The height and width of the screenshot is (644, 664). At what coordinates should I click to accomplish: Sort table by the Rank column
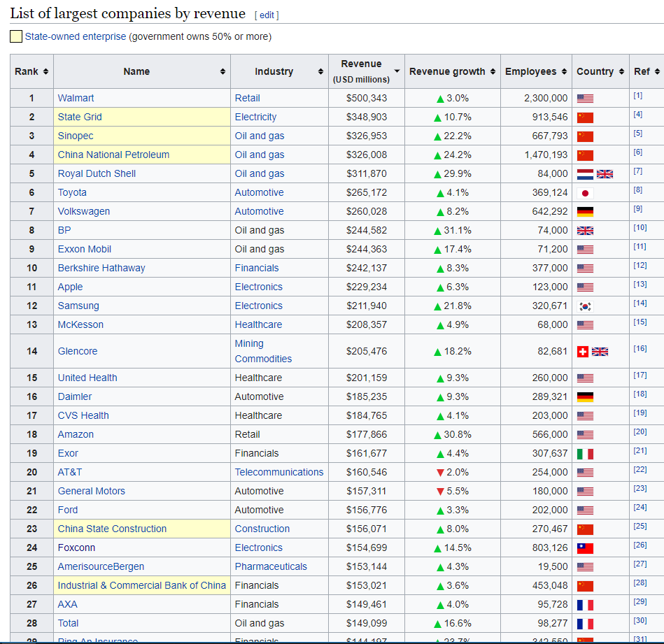tap(31, 71)
